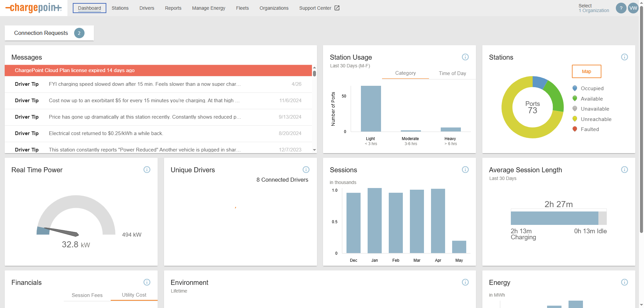Screen dimensions: 644x308
Task: Click the Light usage bar
Action: pos(371,109)
